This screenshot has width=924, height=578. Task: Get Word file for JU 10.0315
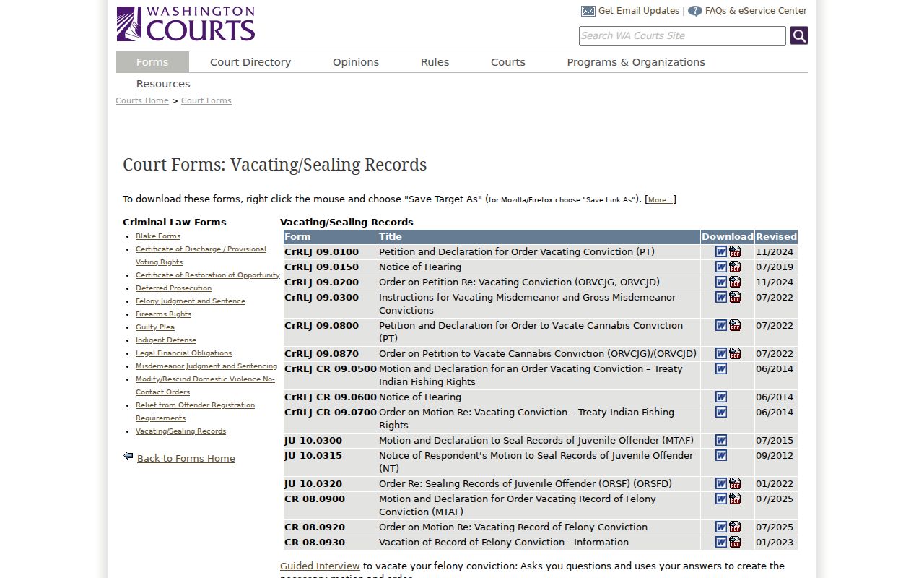(721, 455)
